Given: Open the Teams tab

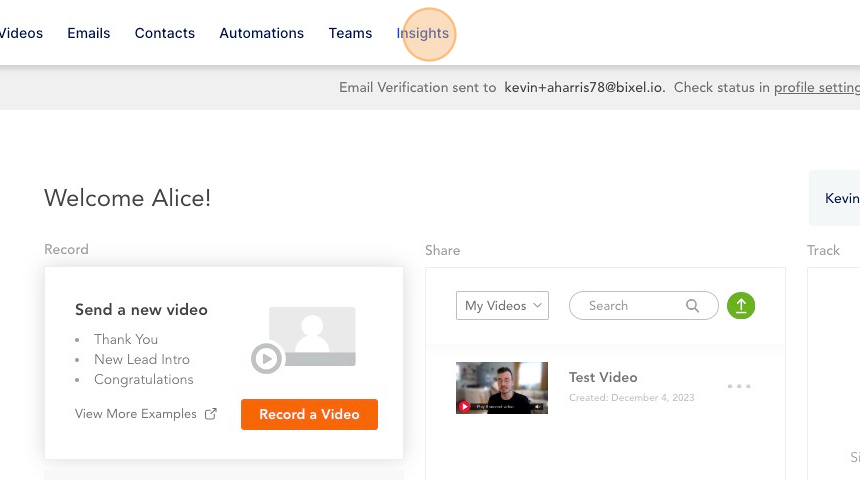Looking at the screenshot, I should (x=350, y=33).
